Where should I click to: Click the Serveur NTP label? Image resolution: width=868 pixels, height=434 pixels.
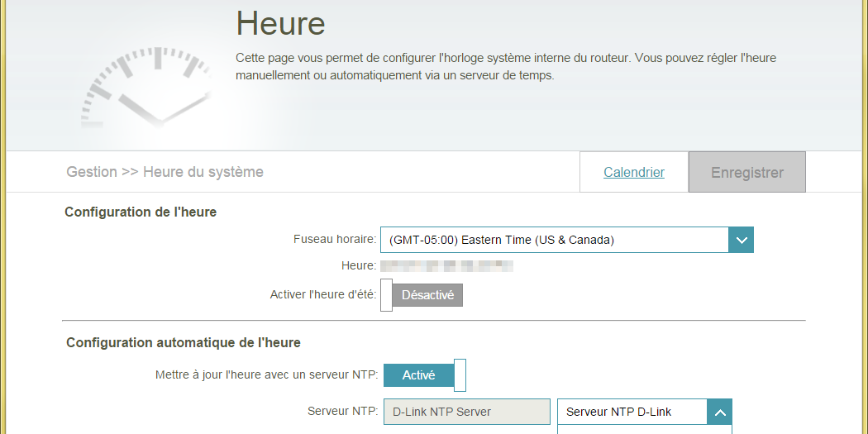coord(342,411)
